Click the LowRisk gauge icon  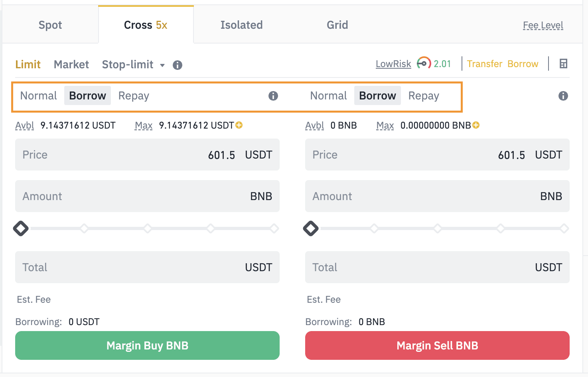(424, 63)
